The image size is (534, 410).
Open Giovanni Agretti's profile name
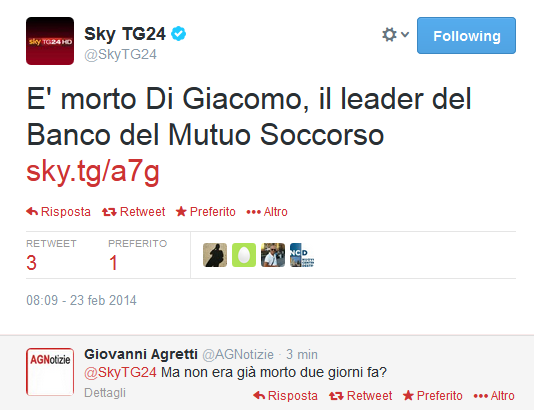point(141,354)
